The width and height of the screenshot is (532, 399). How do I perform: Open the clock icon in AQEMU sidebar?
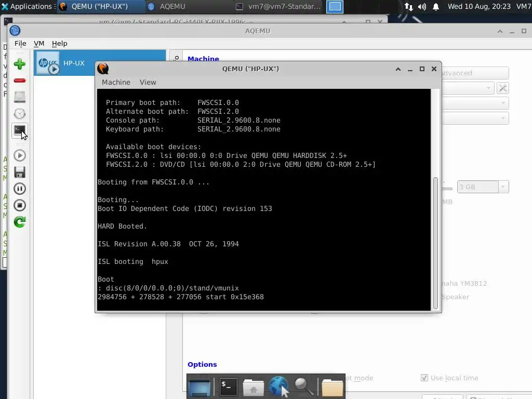coord(20,114)
